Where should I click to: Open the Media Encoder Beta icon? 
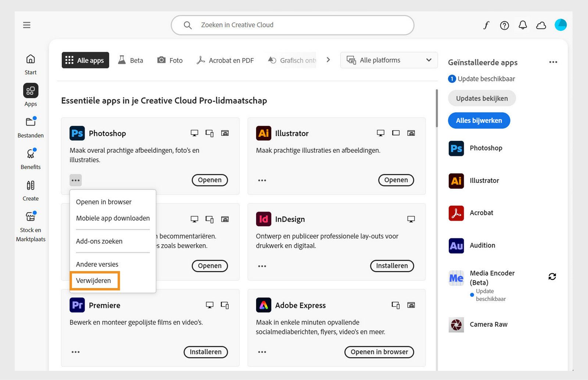point(456,278)
